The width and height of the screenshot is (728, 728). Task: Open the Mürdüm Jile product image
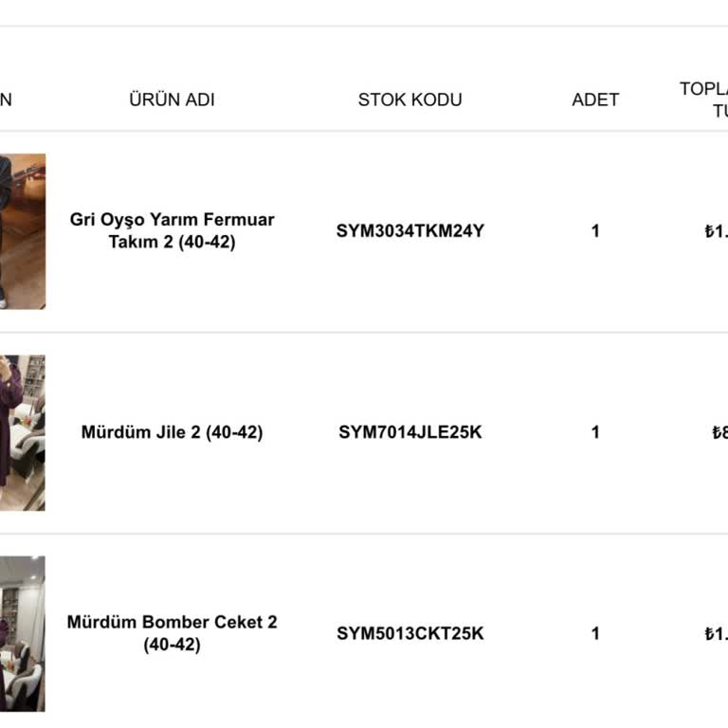[22, 433]
